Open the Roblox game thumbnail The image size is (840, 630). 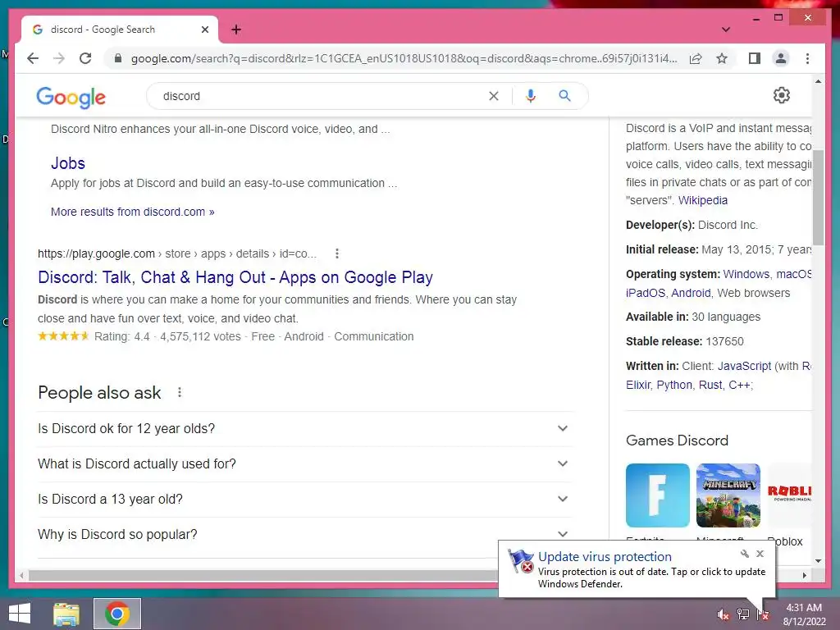pyautogui.click(x=790, y=495)
